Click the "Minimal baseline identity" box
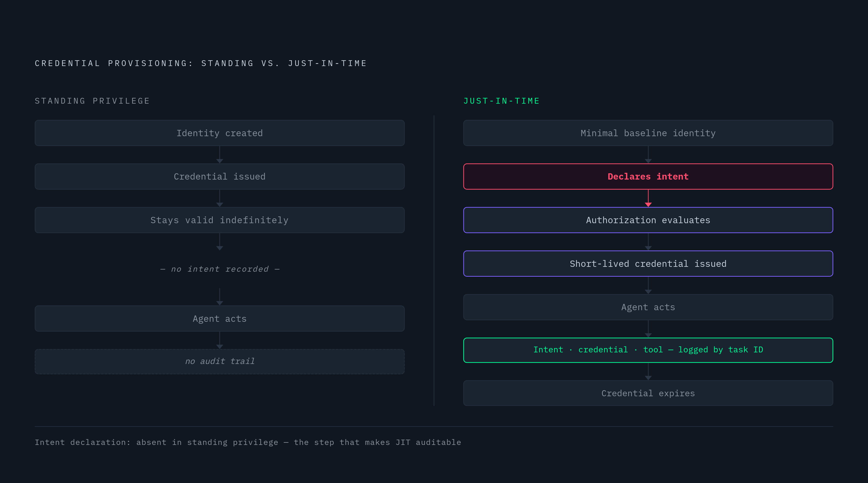 [x=648, y=133]
